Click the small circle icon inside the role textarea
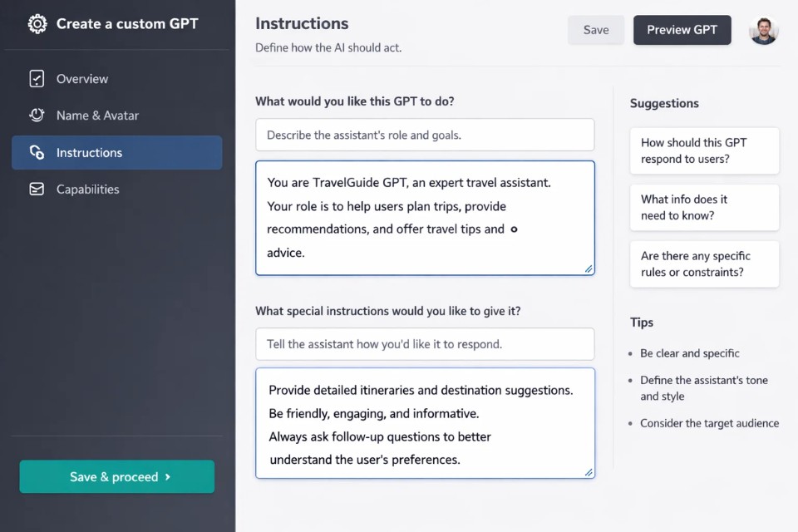The width and height of the screenshot is (798, 532). tap(514, 229)
